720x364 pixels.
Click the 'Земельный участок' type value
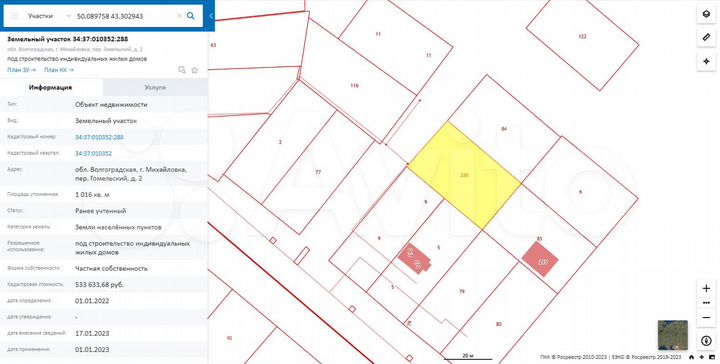click(106, 121)
